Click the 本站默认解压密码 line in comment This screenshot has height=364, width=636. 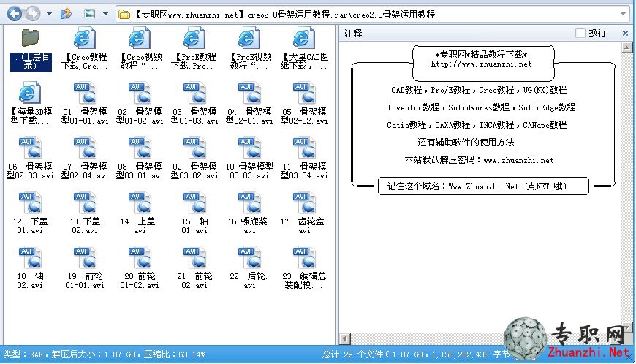click(x=479, y=159)
